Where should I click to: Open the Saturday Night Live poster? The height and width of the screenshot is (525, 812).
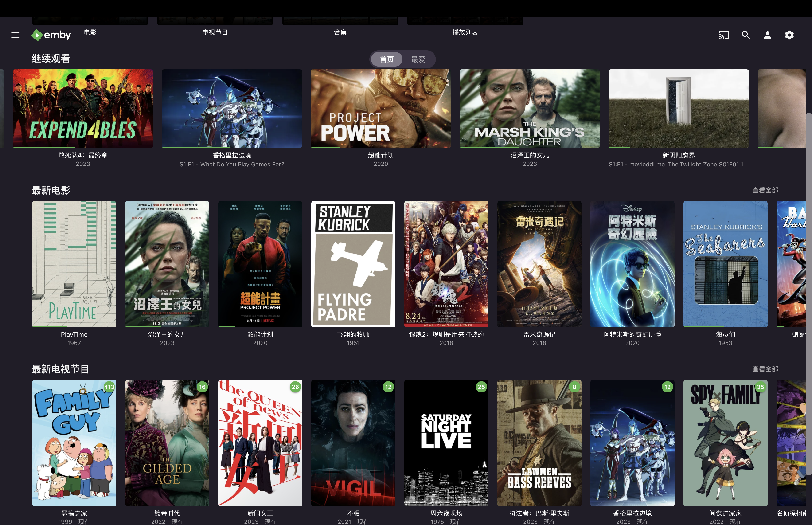pyautogui.click(x=446, y=443)
